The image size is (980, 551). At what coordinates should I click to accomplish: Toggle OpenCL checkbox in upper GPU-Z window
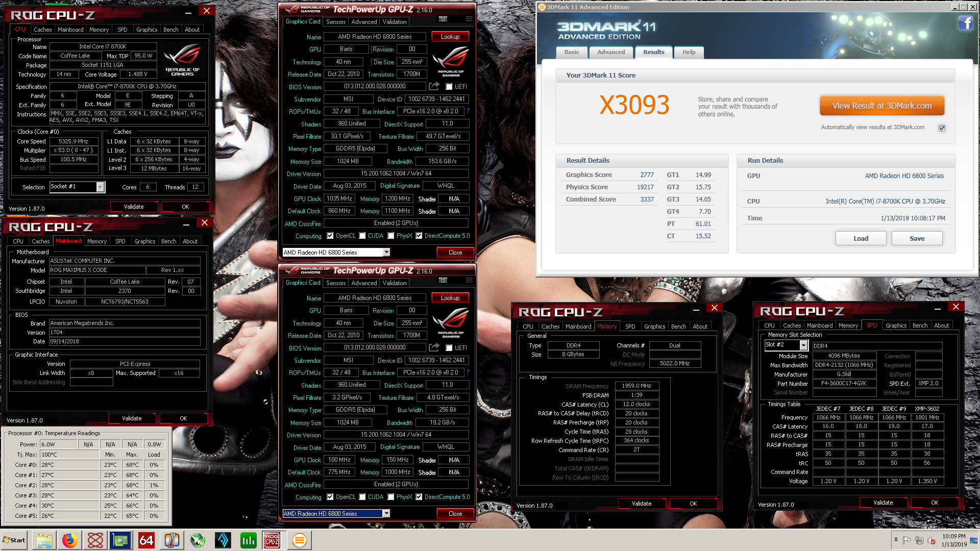330,236
